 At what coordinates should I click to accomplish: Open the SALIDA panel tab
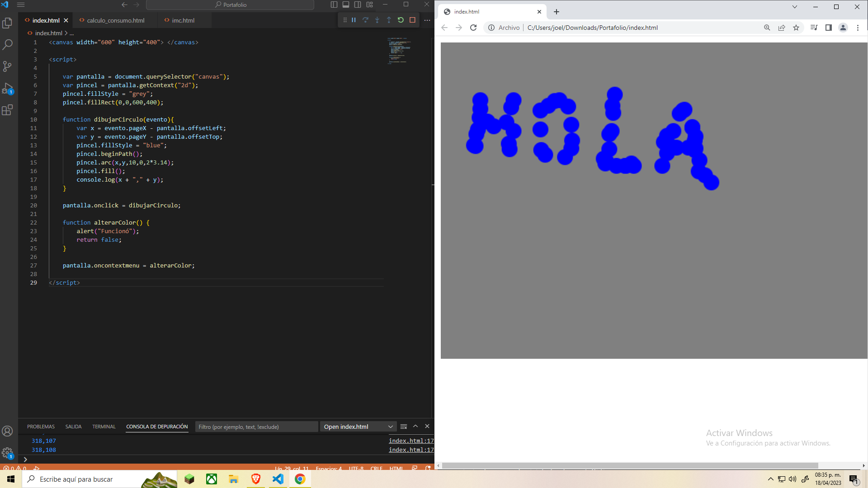click(73, 427)
